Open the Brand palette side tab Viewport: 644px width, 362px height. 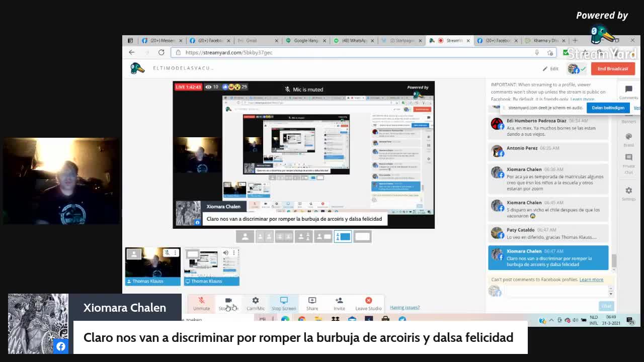[628, 140]
